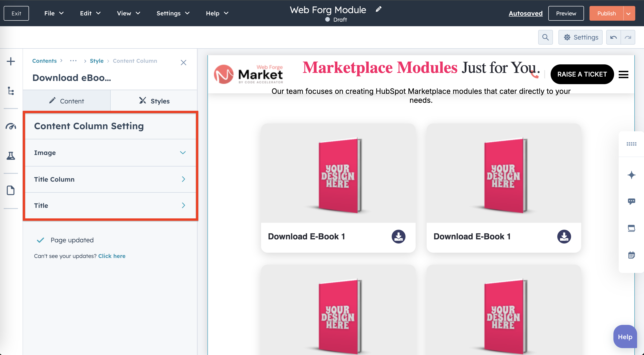This screenshot has width=644, height=355.
Task: Open the comments speech bubble icon
Action: coord(631,201)
